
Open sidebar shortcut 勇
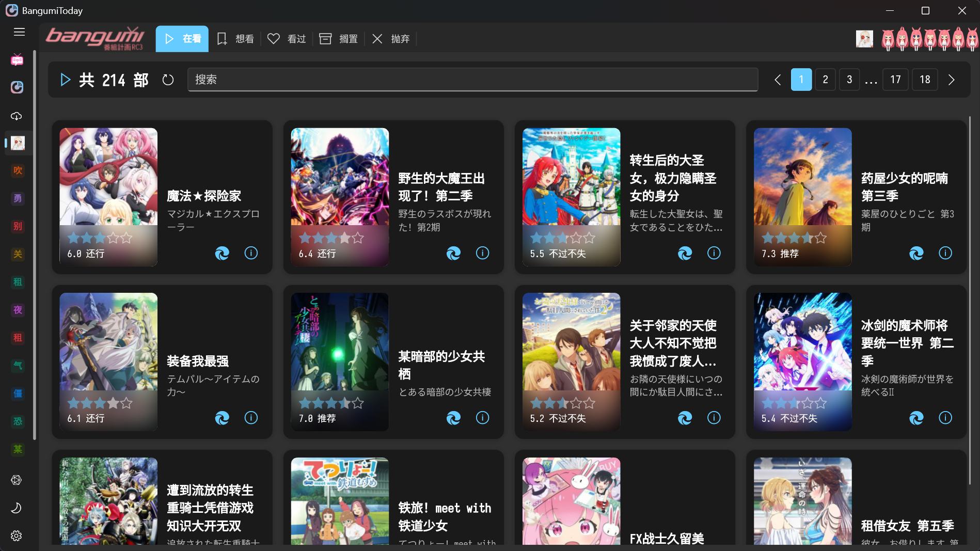(x=18, y=198)
